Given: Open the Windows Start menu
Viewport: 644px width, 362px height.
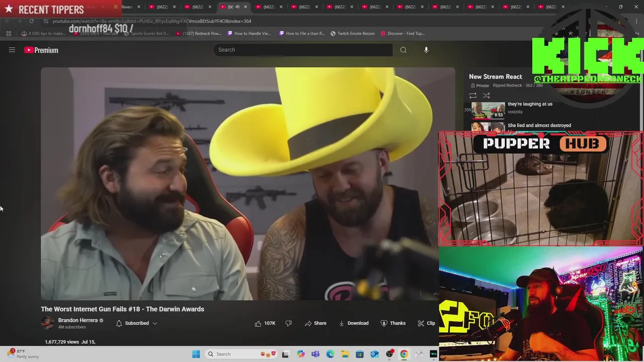Looking at the screenshot, I should 196,354.
